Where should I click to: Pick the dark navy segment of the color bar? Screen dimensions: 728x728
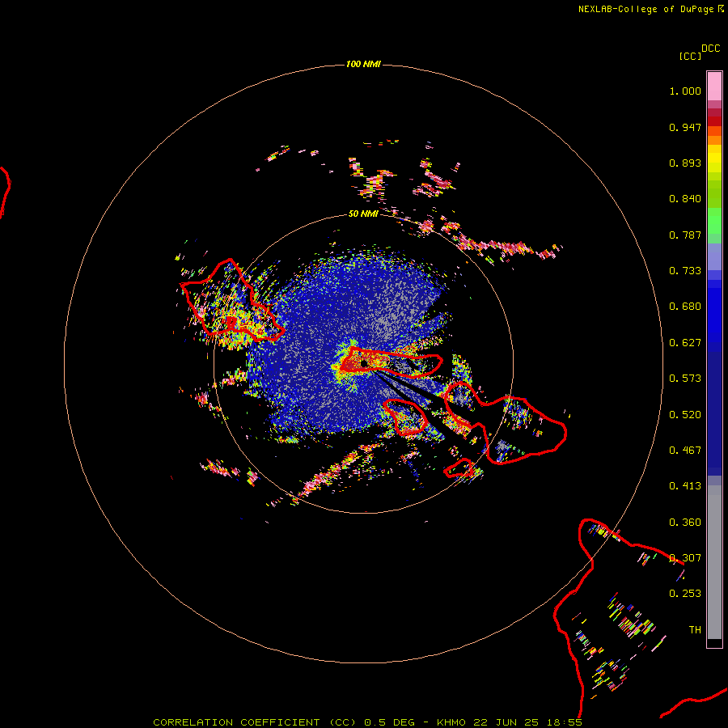(x=714, y=413)
